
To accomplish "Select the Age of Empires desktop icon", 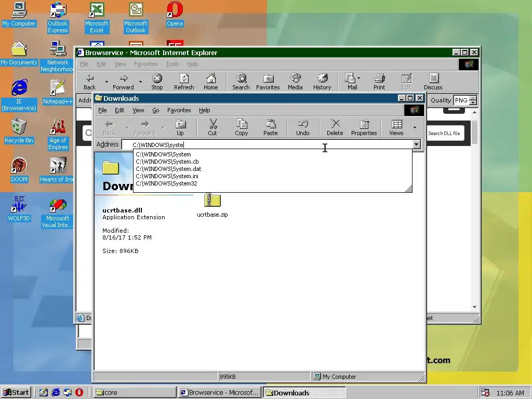I will [58, 135].
